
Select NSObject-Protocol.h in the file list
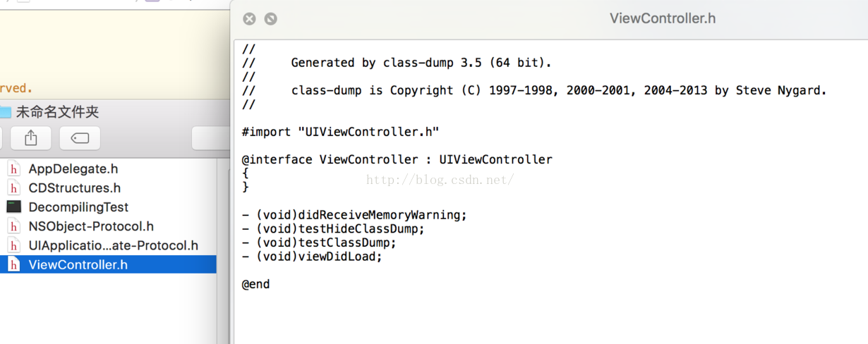(90, 226)
